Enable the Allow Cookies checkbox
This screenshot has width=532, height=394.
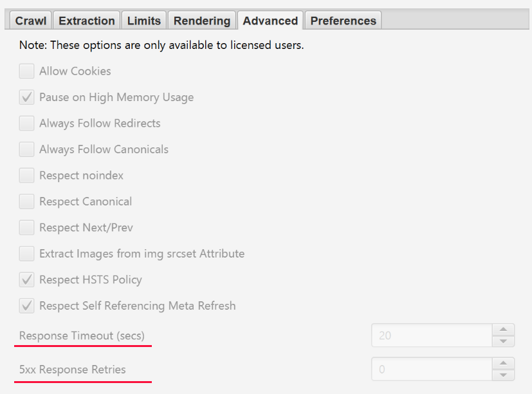(27, 71)
